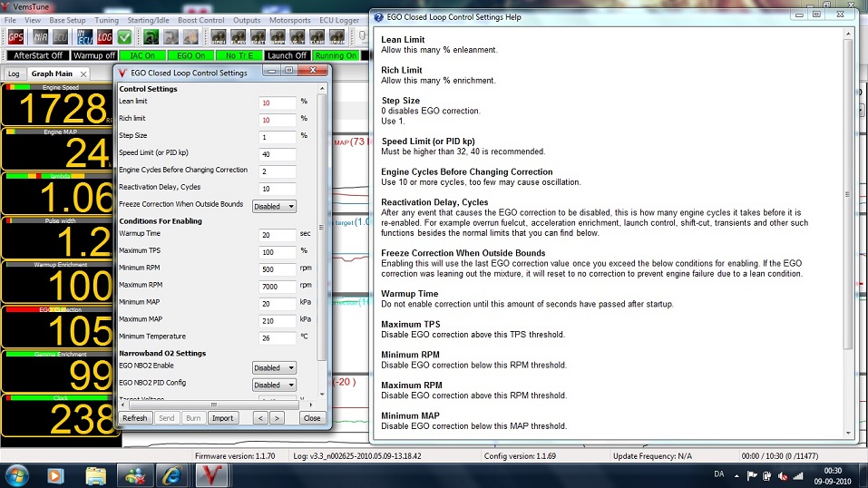Click the NIR toolbar icon

coord(40,37)
